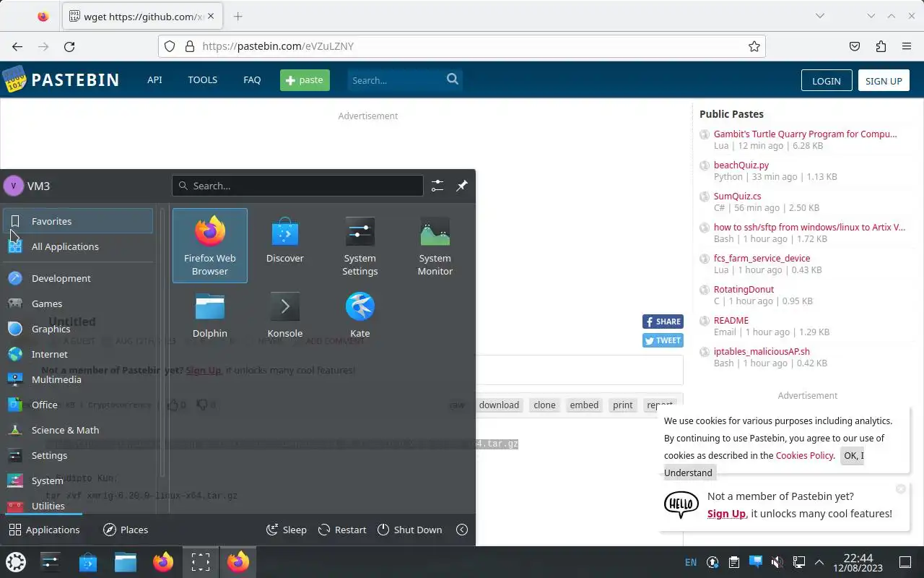Click the Restart button
924x578 pixels.
(x=343, y=530)
